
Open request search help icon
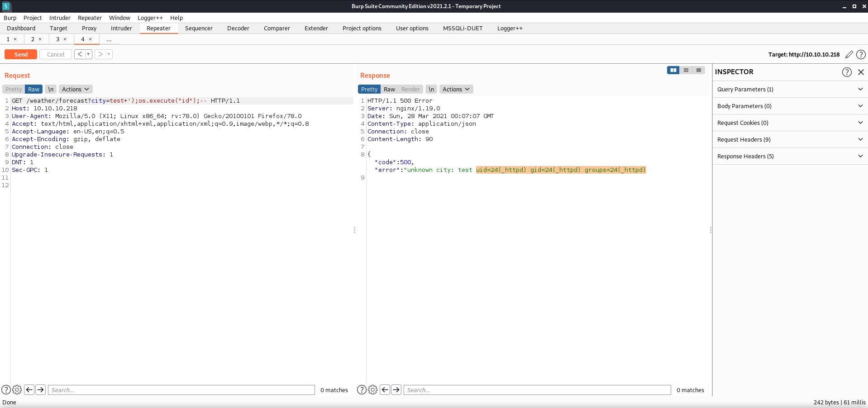point(6,389)
